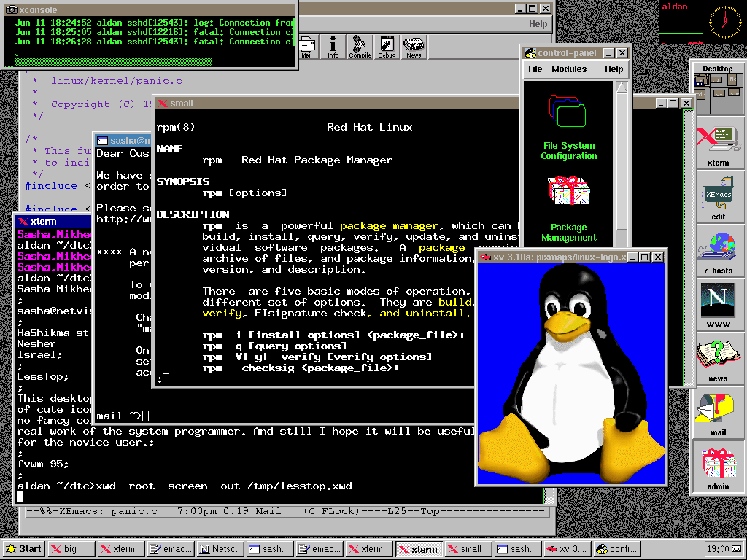Click the Compile toolbar icon in XEmacs
Image resolution: width=747 pixels, height=560 pixels.
360,47
